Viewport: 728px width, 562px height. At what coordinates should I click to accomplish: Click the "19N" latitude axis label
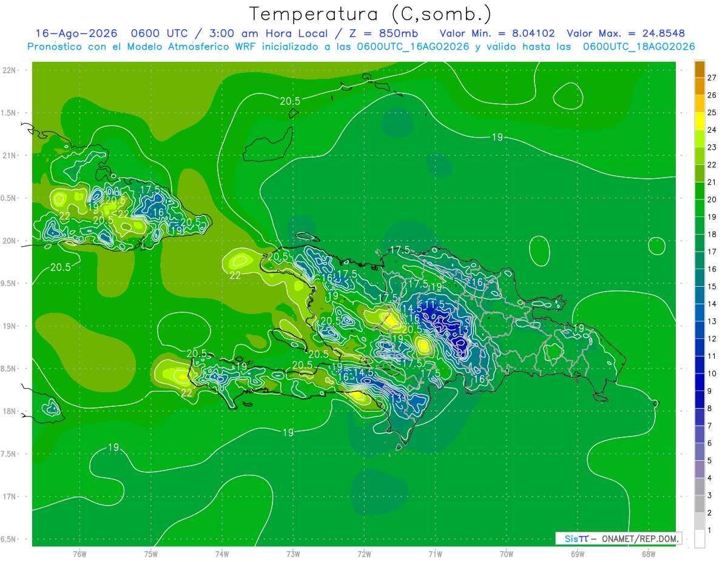click(x=10, y=326)
